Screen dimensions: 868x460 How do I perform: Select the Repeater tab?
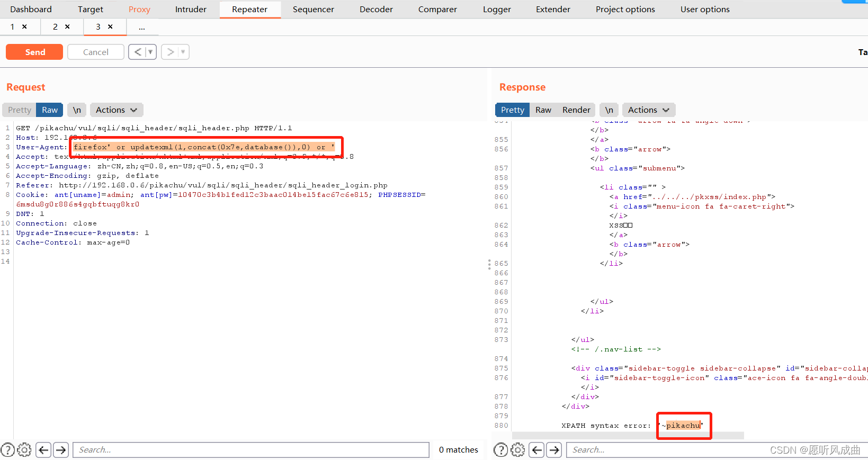tap(249, 9)
